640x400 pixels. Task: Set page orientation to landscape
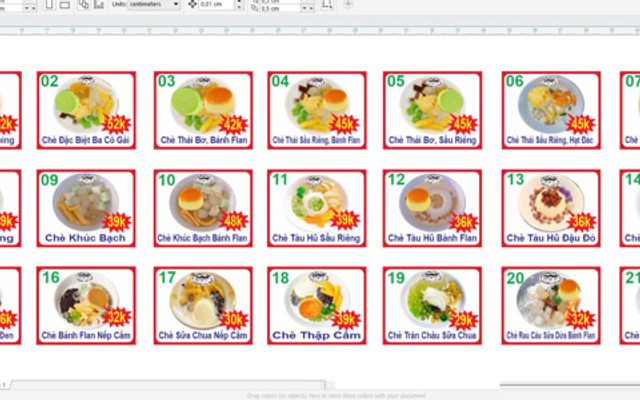point(66,5)
